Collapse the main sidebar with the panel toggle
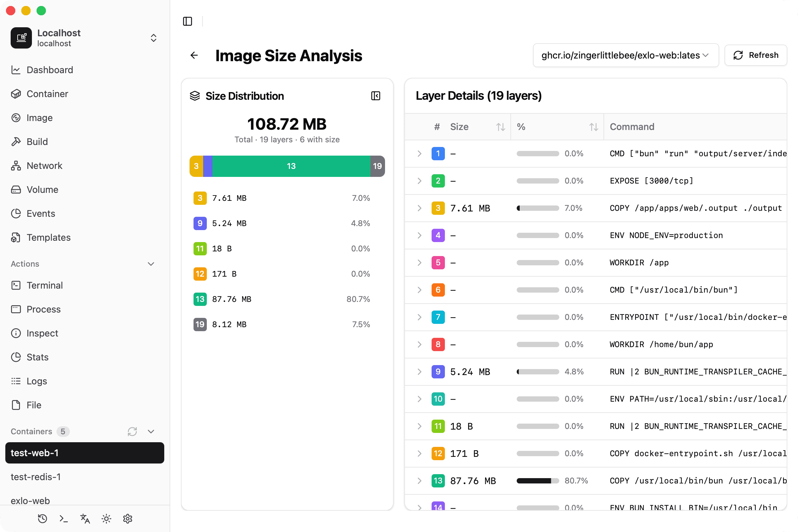The image size is (798, 532). (187, 21)
